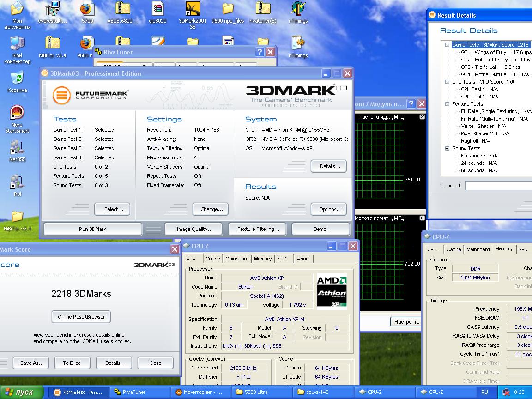Click the To Excel button
The image size is (532, 399).
coord(72,363)
